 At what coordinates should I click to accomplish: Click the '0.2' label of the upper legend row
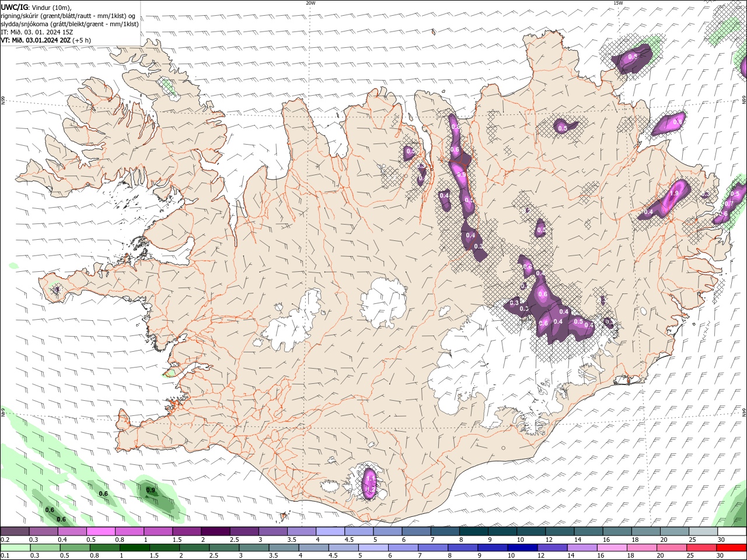pyautogui.click(x=5, y=540)
